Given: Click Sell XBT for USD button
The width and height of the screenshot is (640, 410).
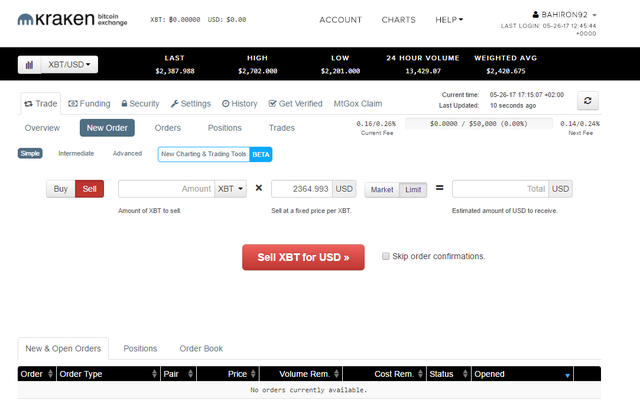Looking at the screenshot, I should (303, 257).
